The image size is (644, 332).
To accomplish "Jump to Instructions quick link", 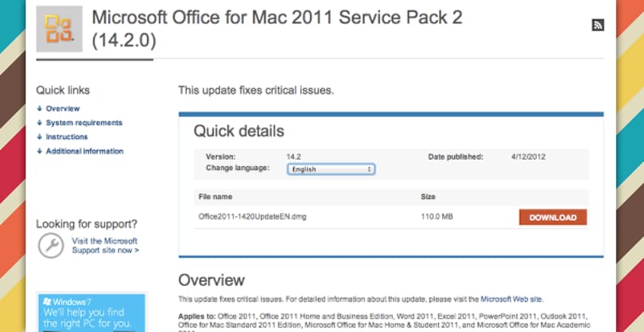I will coord(67,137).
